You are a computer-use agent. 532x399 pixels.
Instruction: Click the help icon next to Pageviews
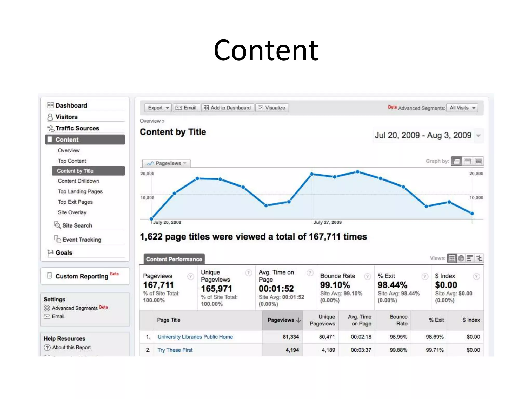click(x=190, y=276)
